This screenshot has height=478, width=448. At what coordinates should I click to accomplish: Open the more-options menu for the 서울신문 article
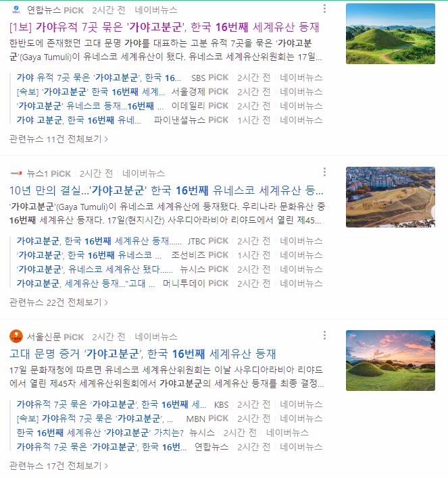click(x=324, y=336)
